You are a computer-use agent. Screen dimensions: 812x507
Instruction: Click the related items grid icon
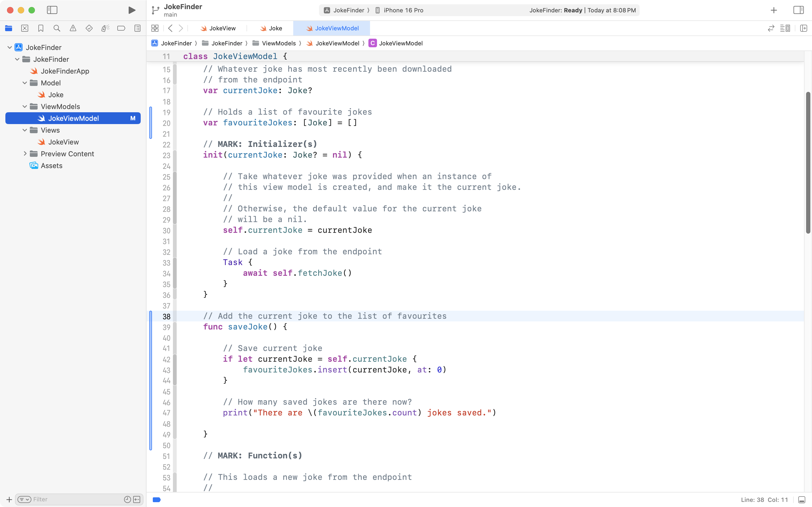(x=155, y=28)
